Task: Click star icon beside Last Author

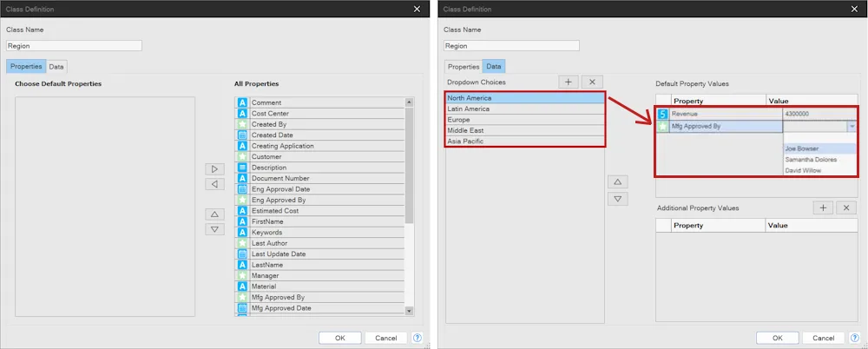Action: tap(242, 243)
